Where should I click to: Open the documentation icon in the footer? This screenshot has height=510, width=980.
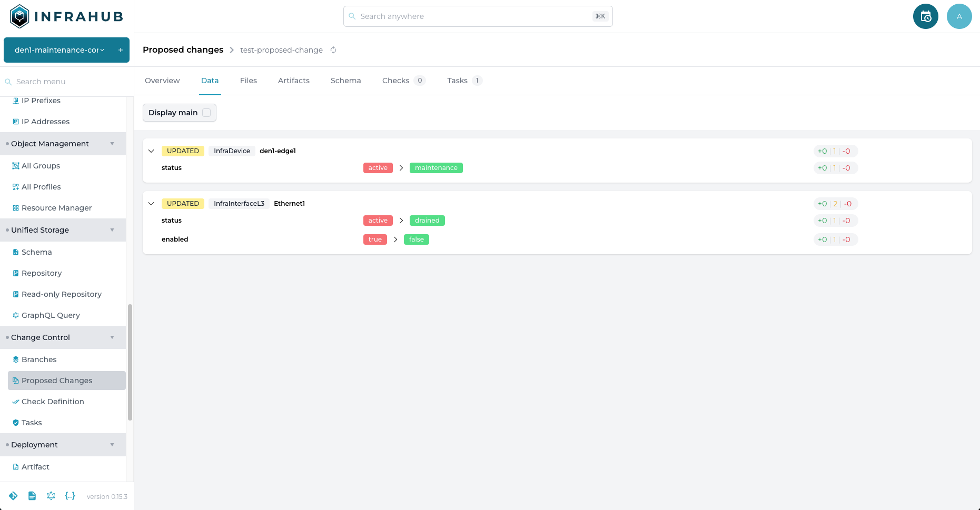[32, 496]
